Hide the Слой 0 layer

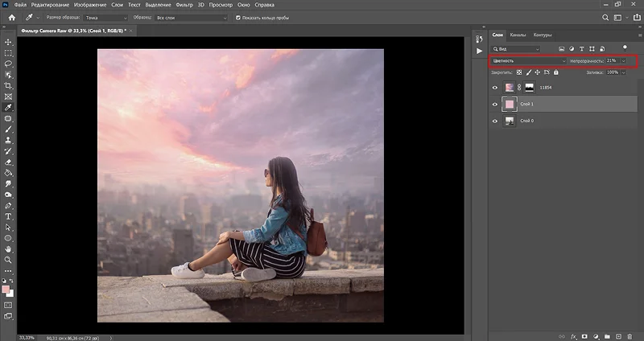tap(495, 121)
